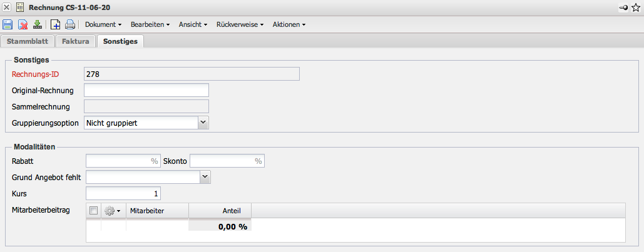This screenshot has width=644, height=252.
Task: Sort by the Mitarbeiter column header
Action: (x=156, y=211)
